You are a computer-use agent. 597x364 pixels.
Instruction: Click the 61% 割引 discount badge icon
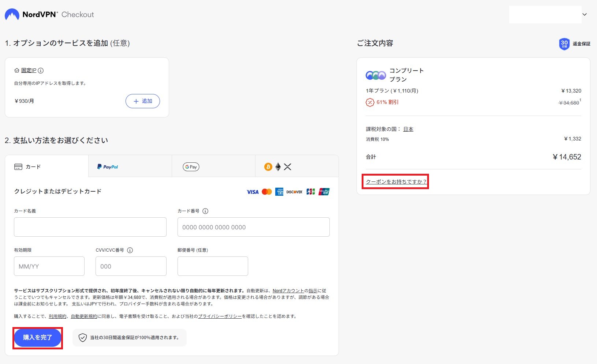pyautogui.click(x=370, y=102)
